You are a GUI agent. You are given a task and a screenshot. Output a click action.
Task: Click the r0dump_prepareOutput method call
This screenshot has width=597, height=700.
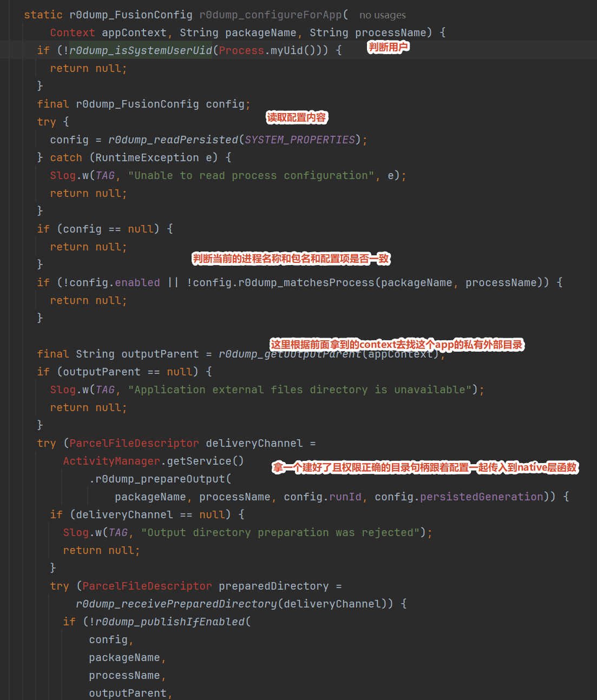[x=160, y=479]
